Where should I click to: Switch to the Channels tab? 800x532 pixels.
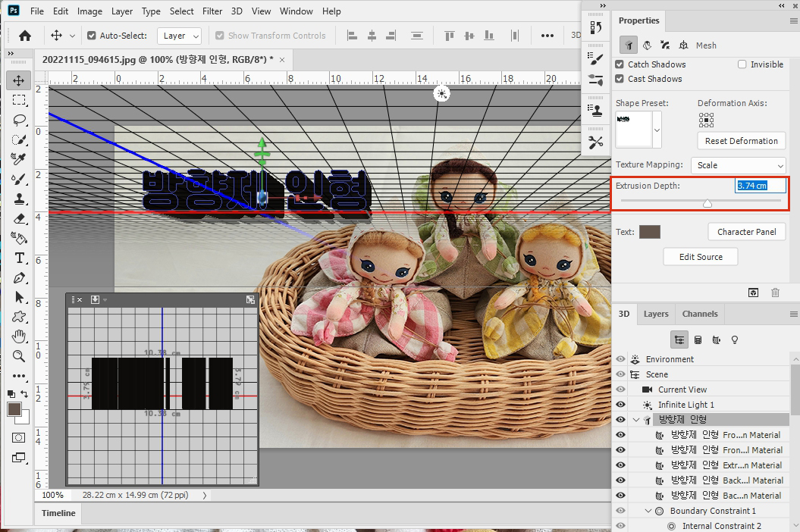[699, 314]
